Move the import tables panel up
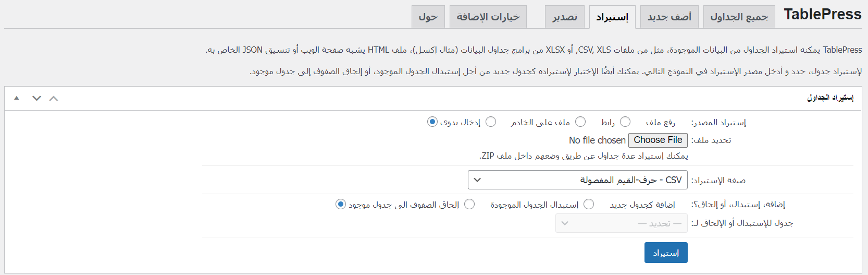This screenshot has width=868, height=275. [x=54, y=98]
